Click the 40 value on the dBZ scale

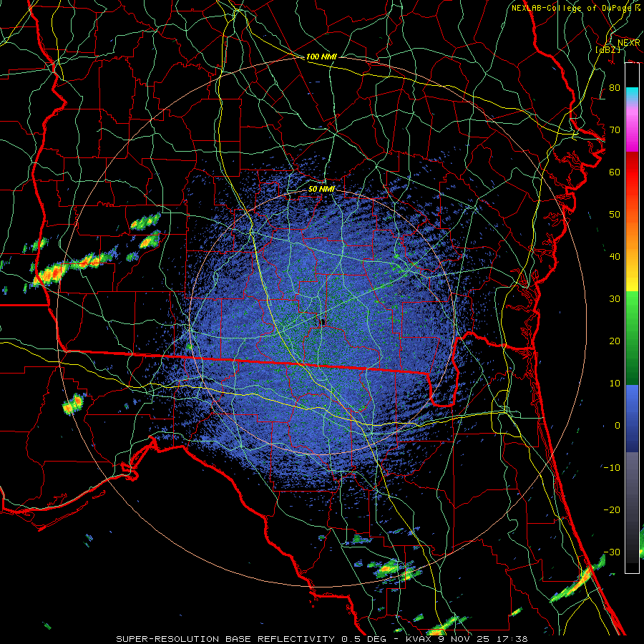tap(615, 257)
